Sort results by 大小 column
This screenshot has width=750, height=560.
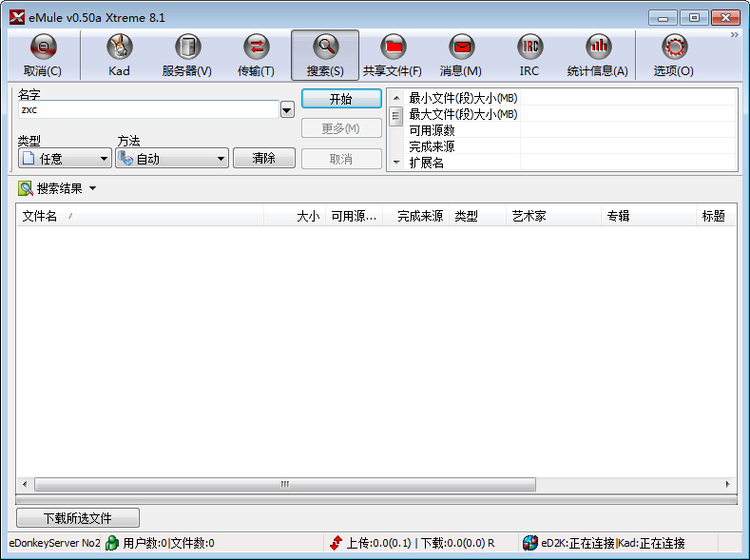(x=295, y=216)
